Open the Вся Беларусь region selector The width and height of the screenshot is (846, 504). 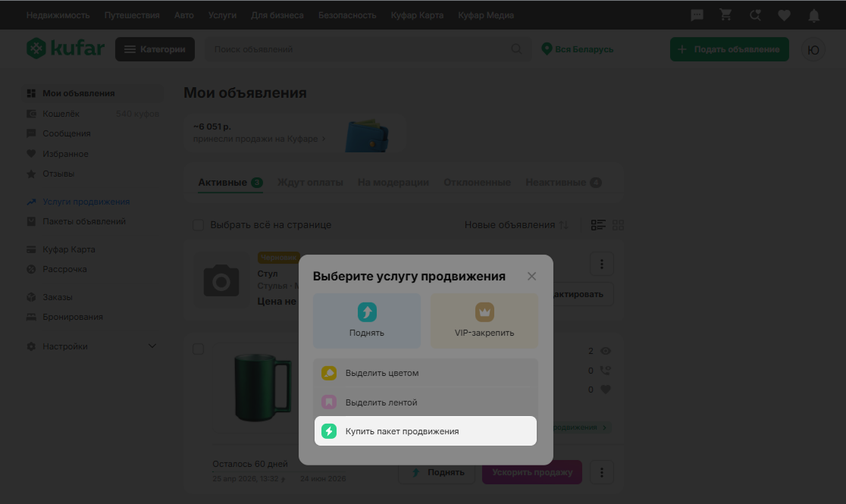[578, 49]
